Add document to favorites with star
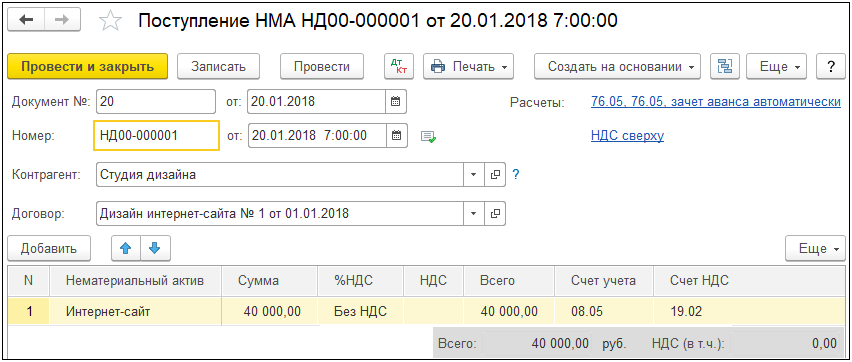Viewport: 852px width, 362px height. coord(110,21)
